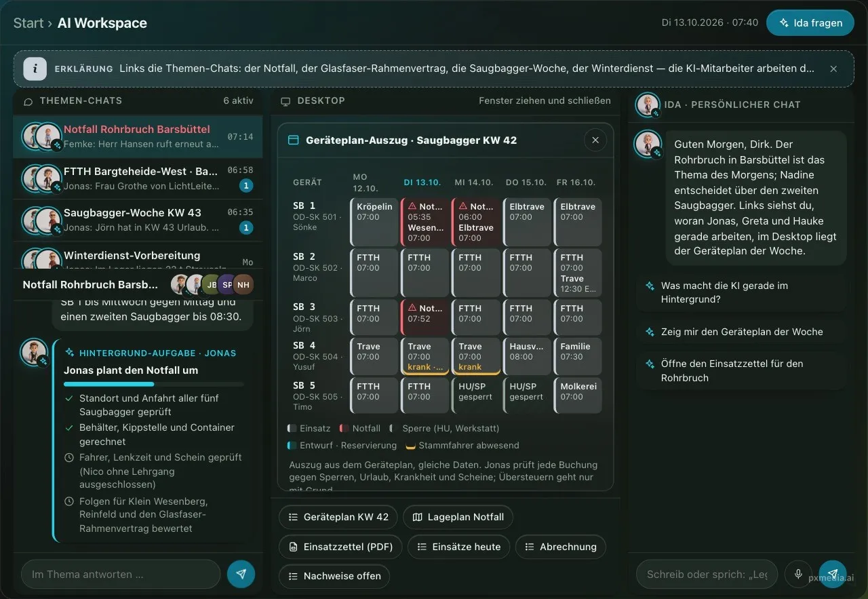The height and width of the screenshot is (599, 868).
Task: Click the Notfall legend color marker
Action: pyautogui.click(x=343, y=429)
